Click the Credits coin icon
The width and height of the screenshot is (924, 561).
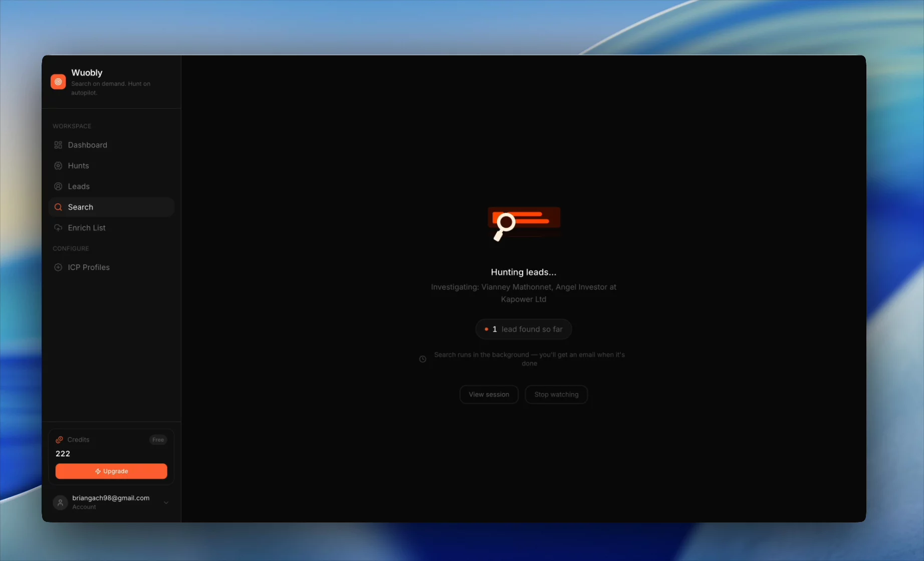59,440
